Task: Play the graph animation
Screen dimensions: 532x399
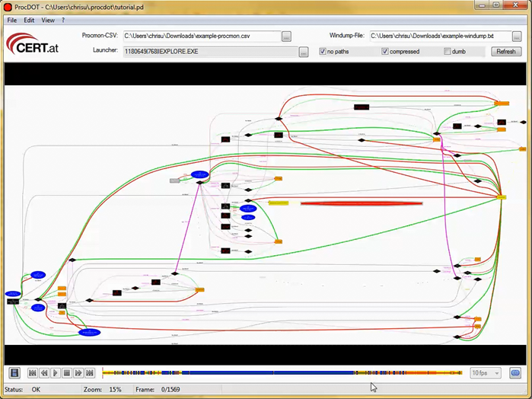Action: (56, 373)
